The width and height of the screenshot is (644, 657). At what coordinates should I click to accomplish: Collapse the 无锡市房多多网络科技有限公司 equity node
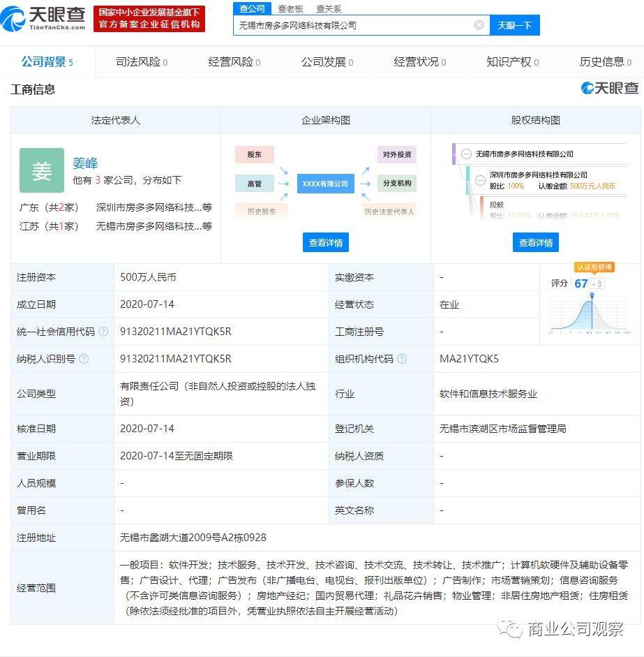(x=466, y=154)
